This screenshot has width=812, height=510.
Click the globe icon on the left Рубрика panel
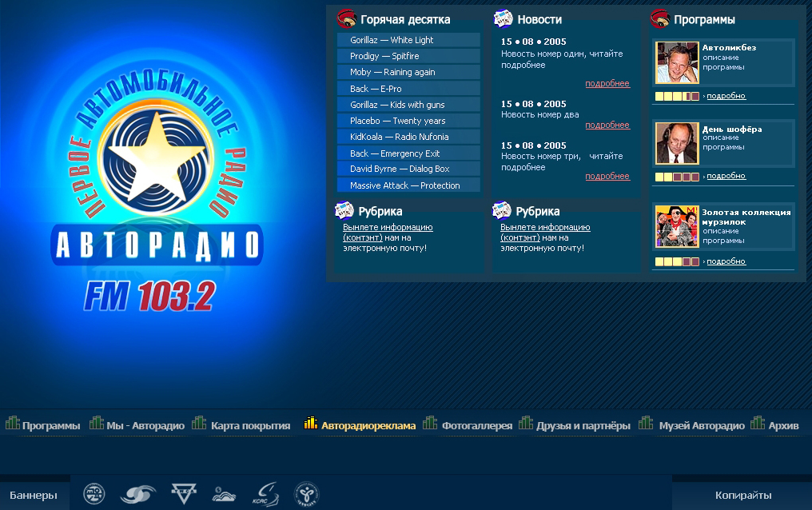[x=344, y=210]
